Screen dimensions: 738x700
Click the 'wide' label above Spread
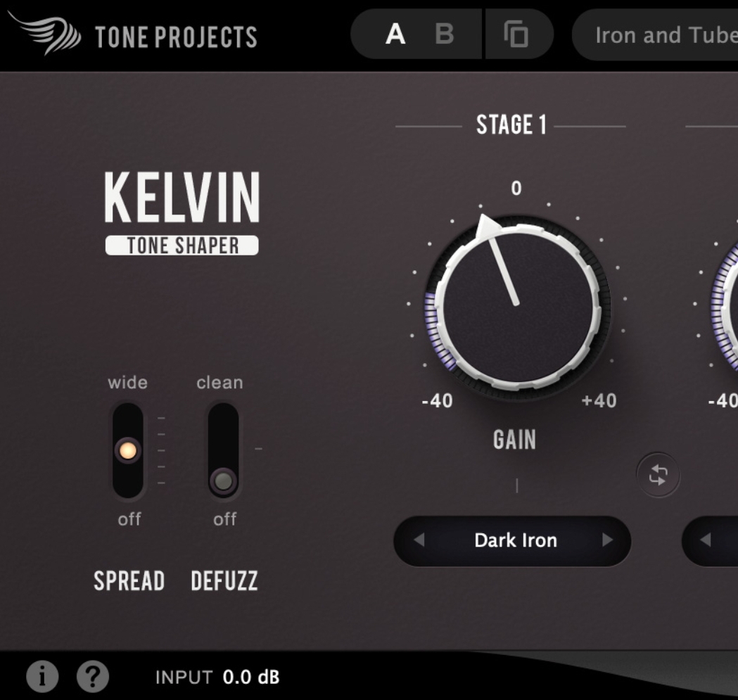(x=127, y=382)
